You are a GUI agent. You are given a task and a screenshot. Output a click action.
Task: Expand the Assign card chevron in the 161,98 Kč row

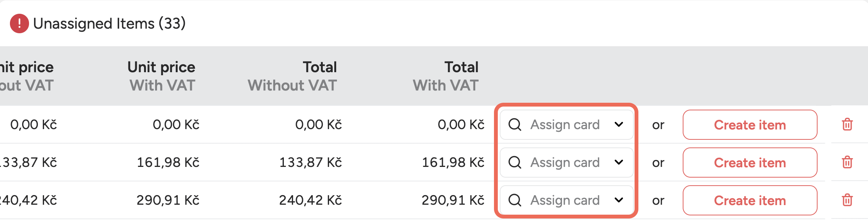click(x=619, y=162)
